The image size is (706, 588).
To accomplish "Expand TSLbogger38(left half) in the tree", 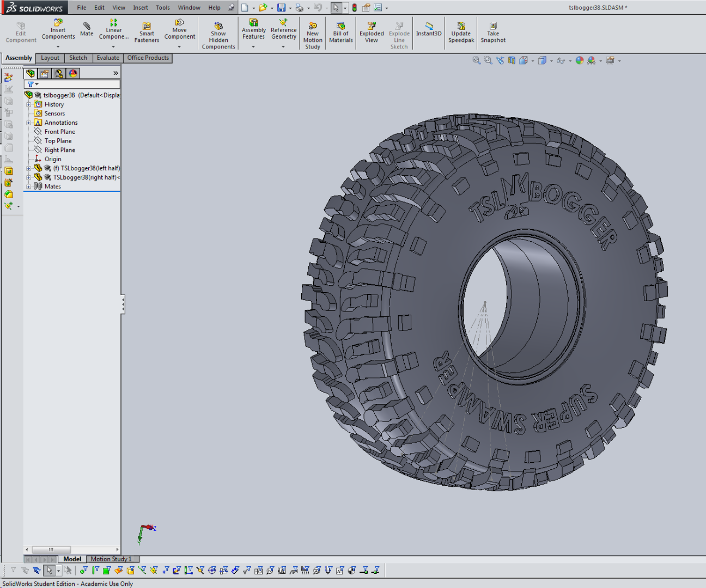I will (x=29, y=168).
